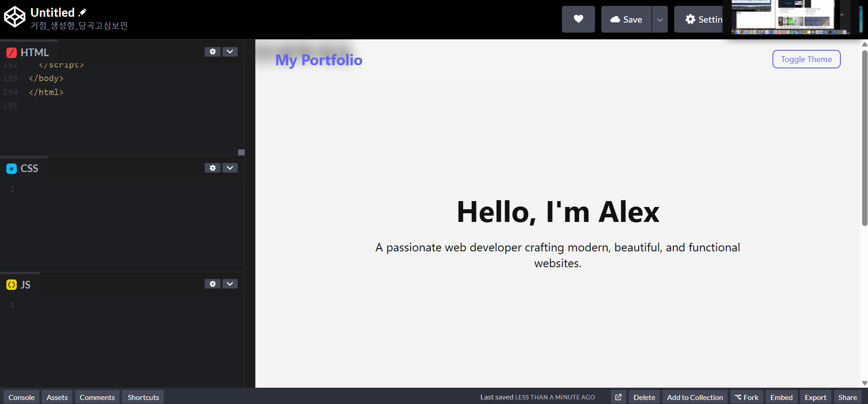868x404 pixels.
Task: Open Export options
Action: tap(815, 397)
